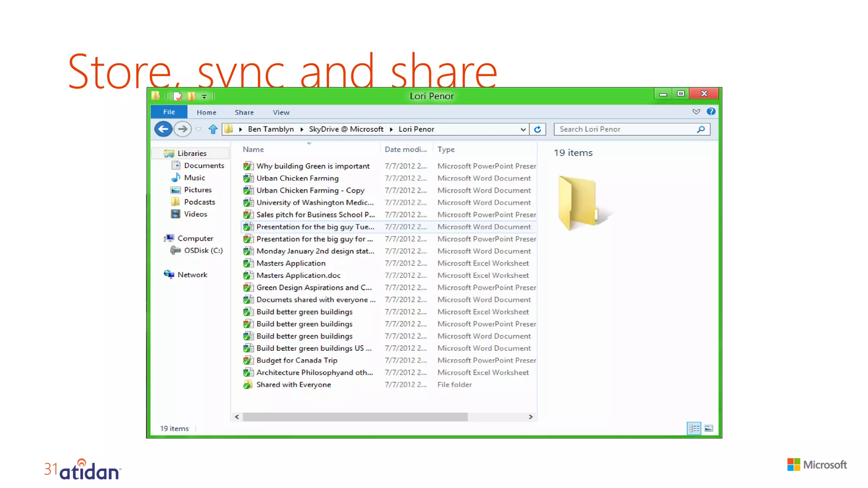Select the file University of Washington Medic...
Viewport: 868px width, 488px height.
click(315, 202)
